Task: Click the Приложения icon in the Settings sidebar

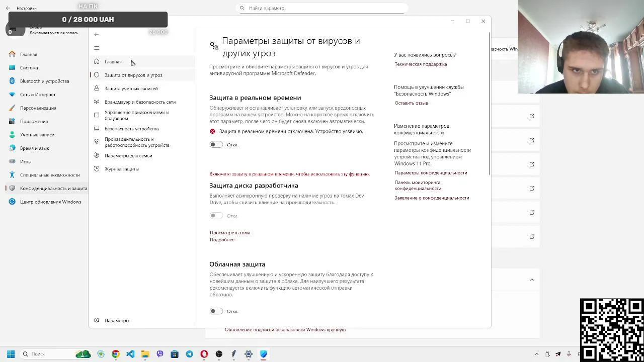Action: coord(12,121)
